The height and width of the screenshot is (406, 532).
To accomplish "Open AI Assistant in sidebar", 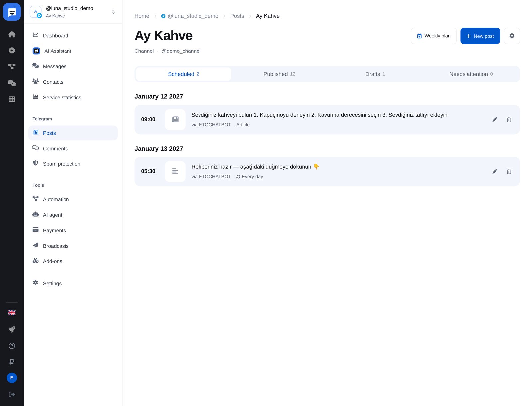I will [73, 51].
